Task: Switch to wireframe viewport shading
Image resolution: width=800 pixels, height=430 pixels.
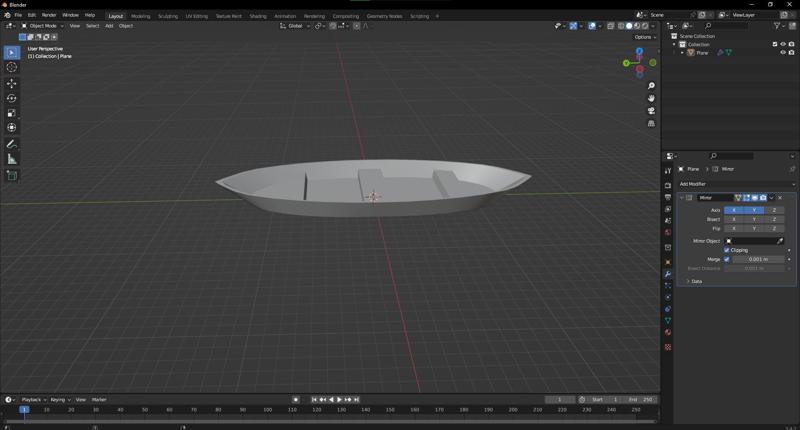Action: [x=621, y=26]
